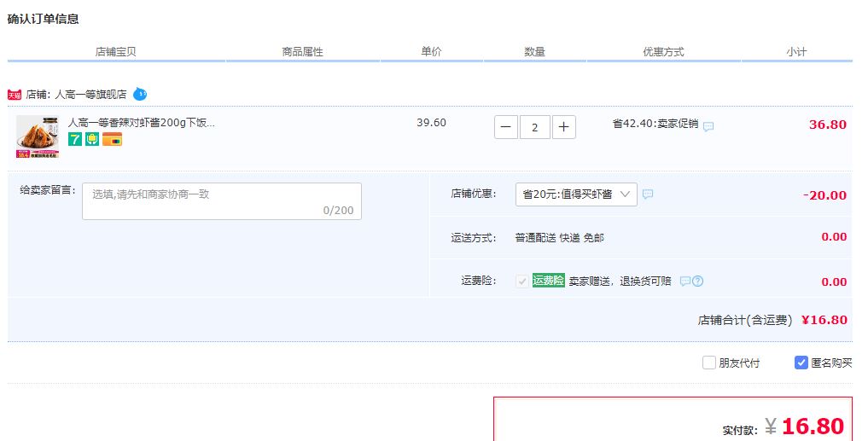The height and width of the screenshot is (441, 868).
Task: Toggle the 运费险 checkbox
Action: [x=521, y=281]
